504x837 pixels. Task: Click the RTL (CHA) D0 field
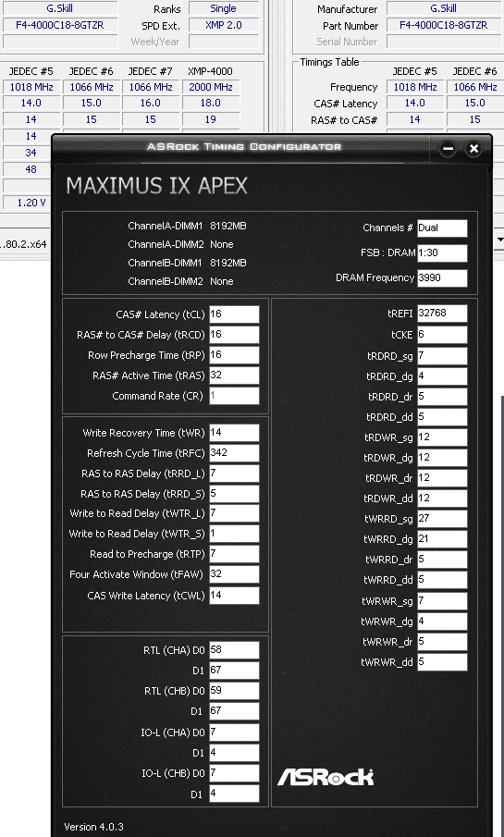pos(234,649)
